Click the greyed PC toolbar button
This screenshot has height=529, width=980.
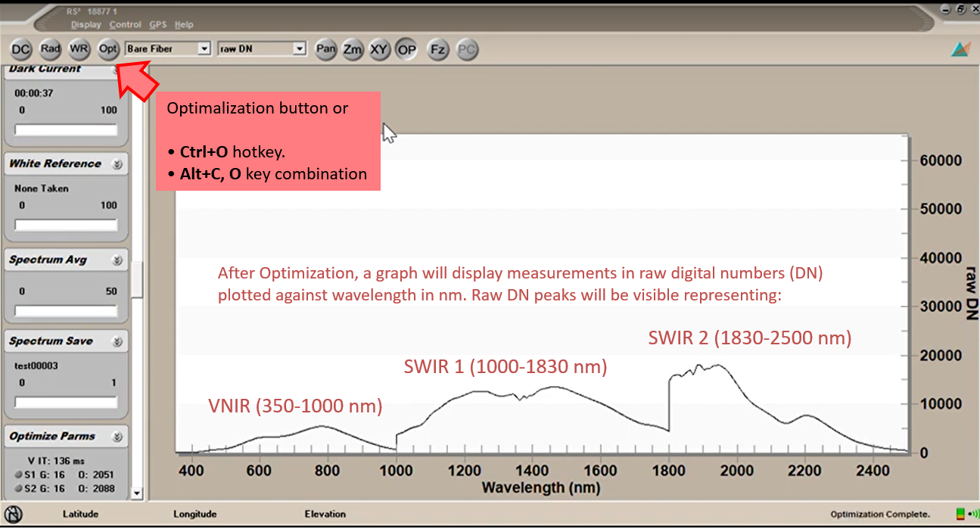pyautogui.click(x=467, y=50)
